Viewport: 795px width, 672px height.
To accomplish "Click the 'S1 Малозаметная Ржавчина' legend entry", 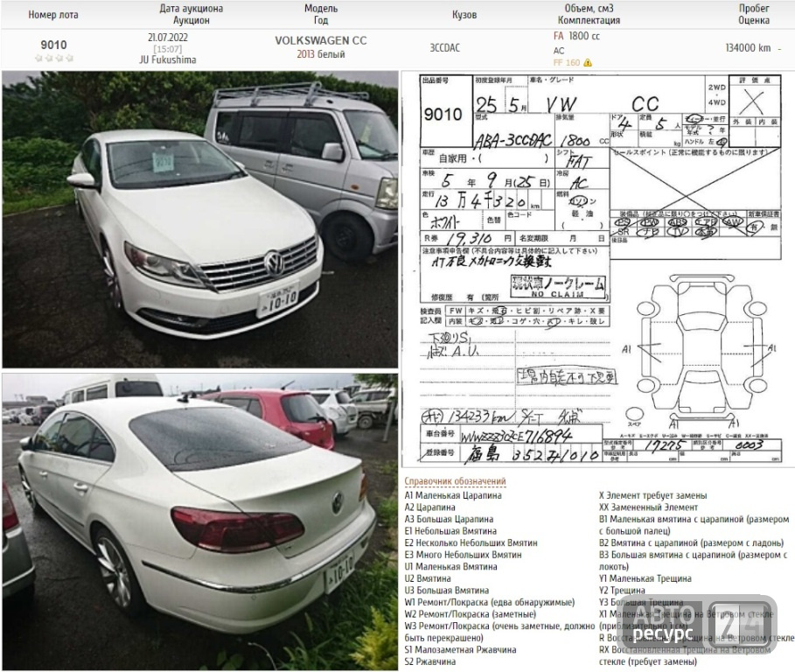I will pos(460,649).
